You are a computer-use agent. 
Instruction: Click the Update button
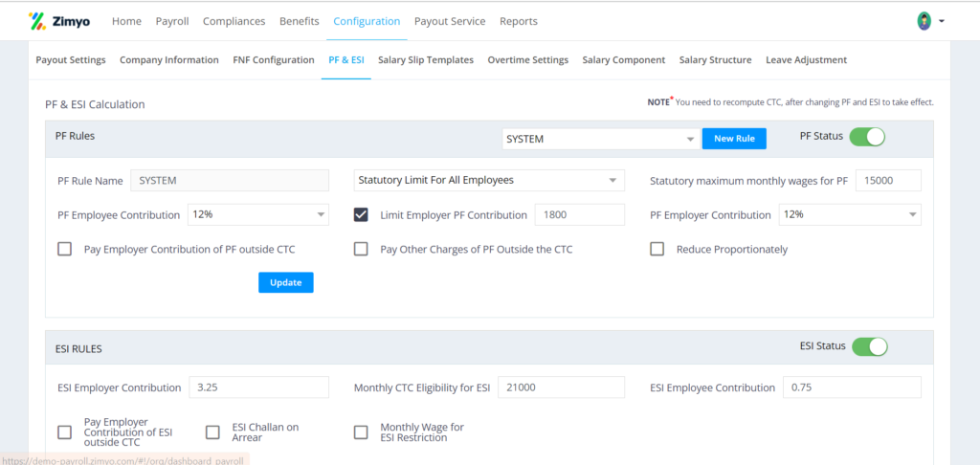(285, 282)
